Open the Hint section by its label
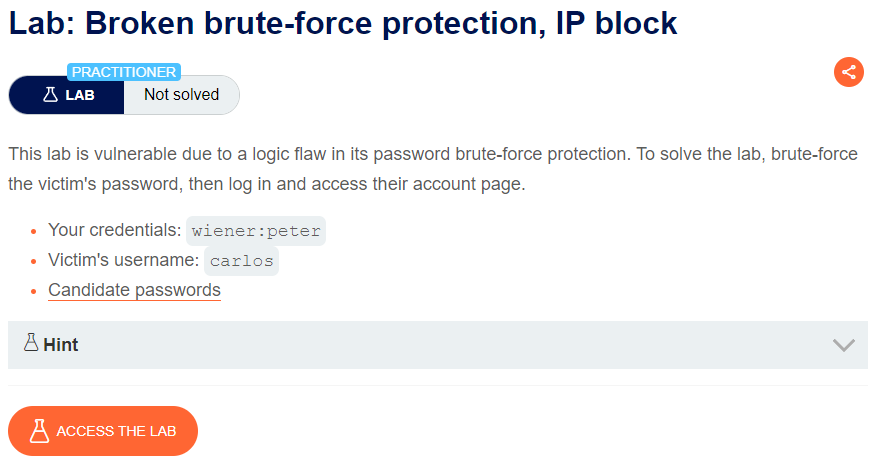 pos(61,345)
